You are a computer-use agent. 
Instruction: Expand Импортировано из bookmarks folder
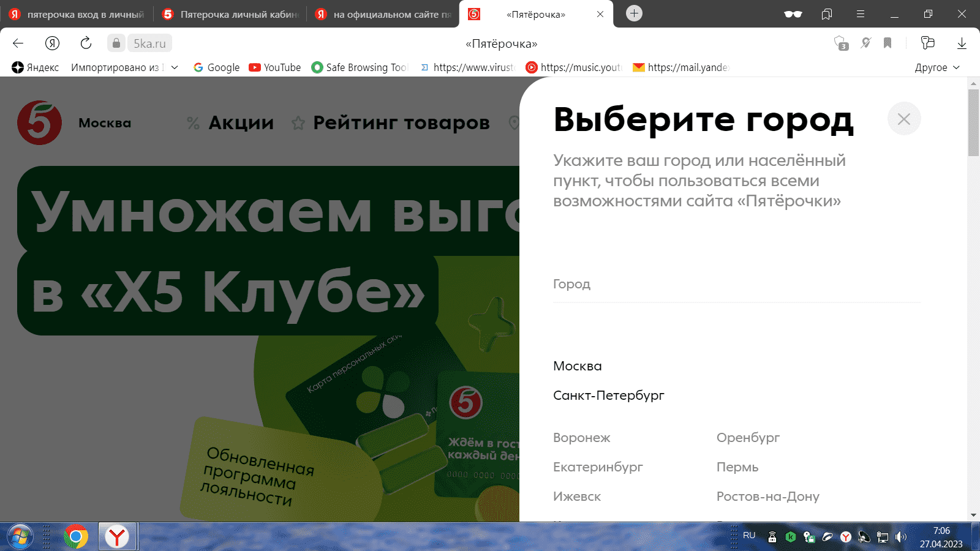[124, 67]
